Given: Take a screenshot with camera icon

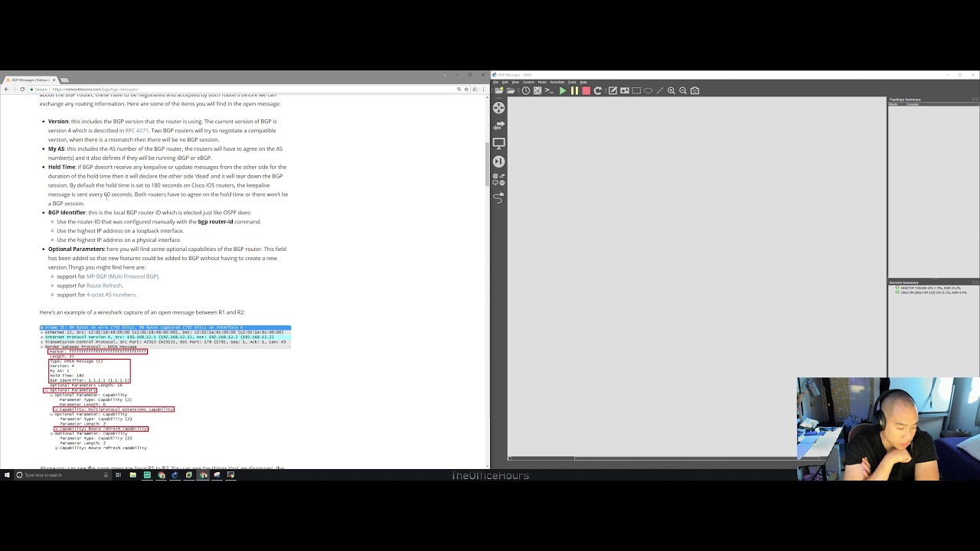Looking at the screenshot, I should [x=695, y=90].
